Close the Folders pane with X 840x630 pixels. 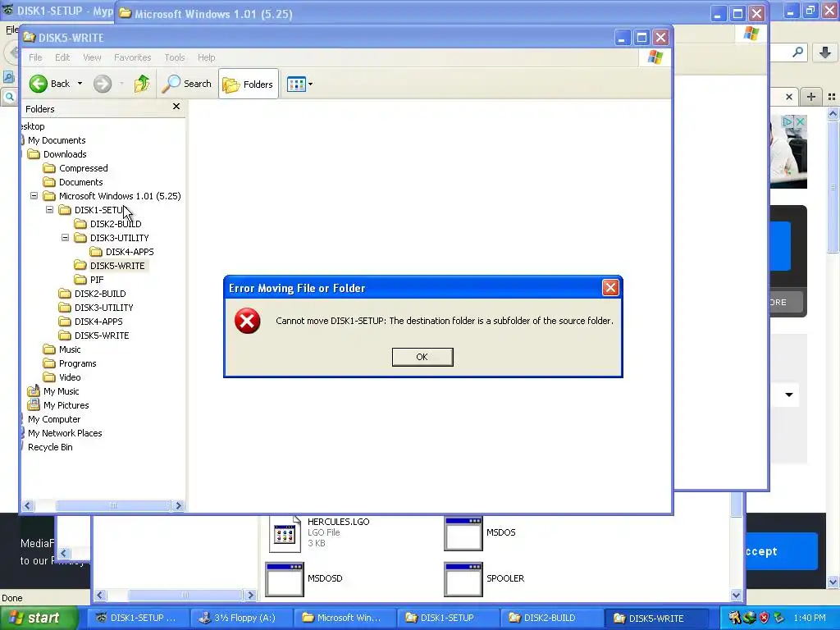pyautogui.click(x=176, y=107)
